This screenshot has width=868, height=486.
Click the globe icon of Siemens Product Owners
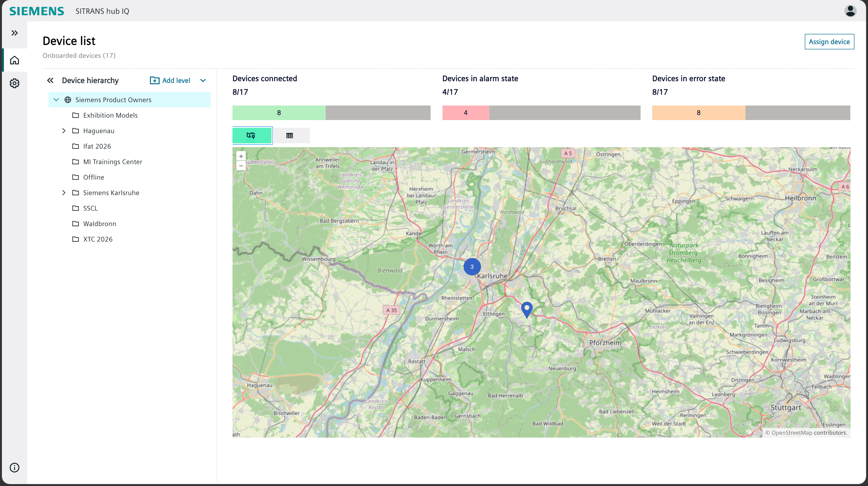(68, 100)
